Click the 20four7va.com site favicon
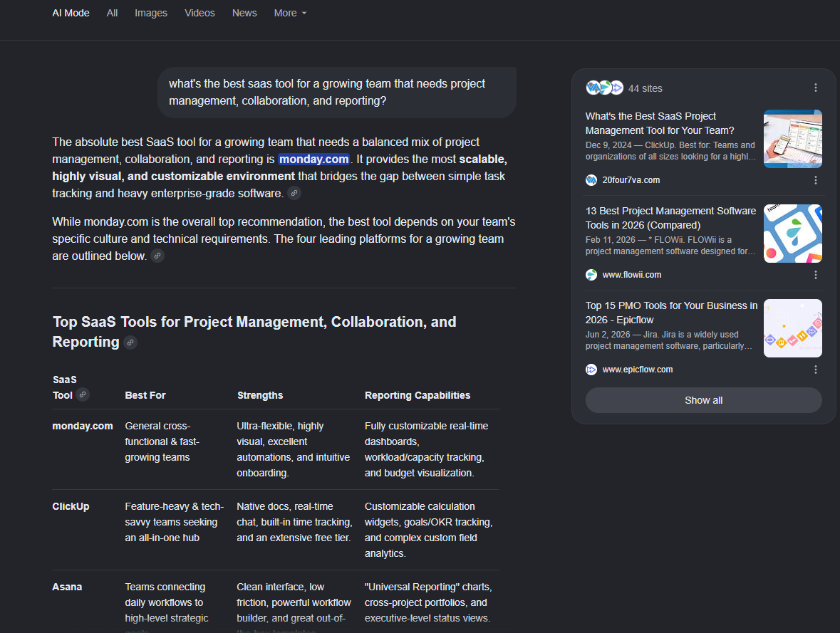 click(591, 180)
